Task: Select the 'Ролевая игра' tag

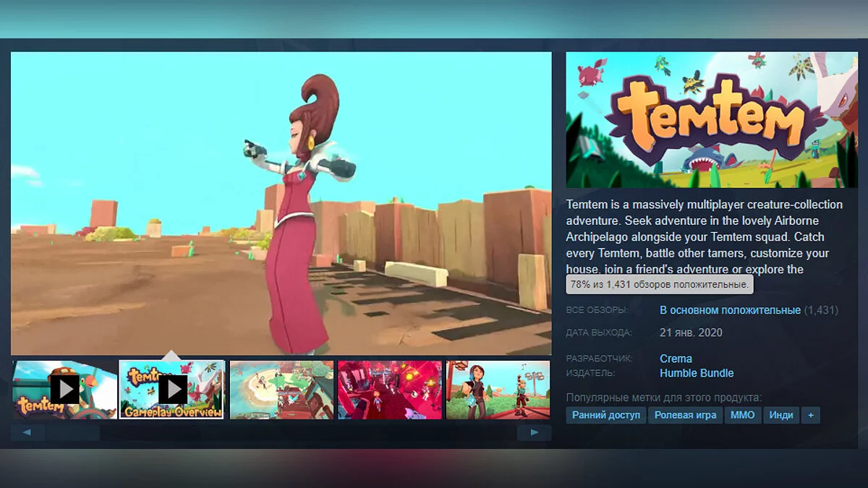Action: tap(685, 415)
